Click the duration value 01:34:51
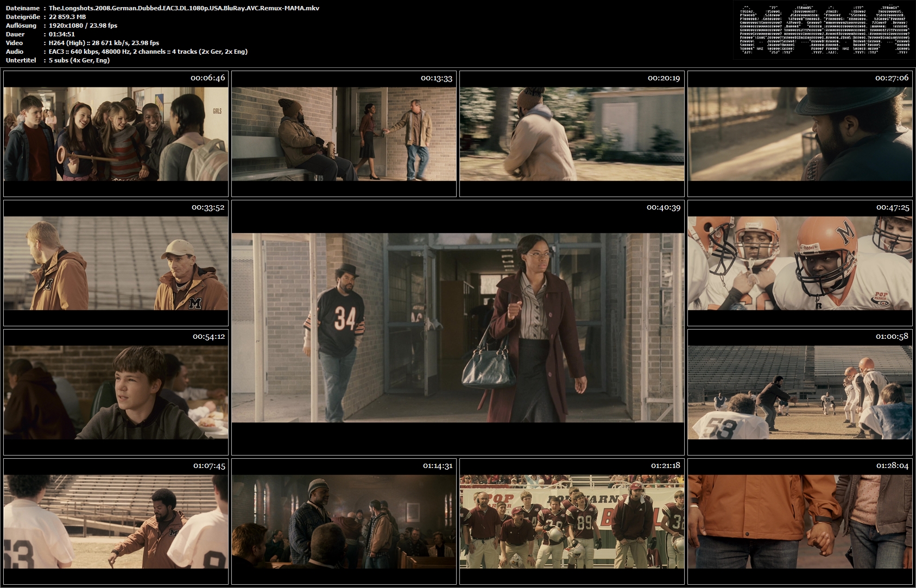This screenshot has width=916, height=588. click(x=62, y=34)
